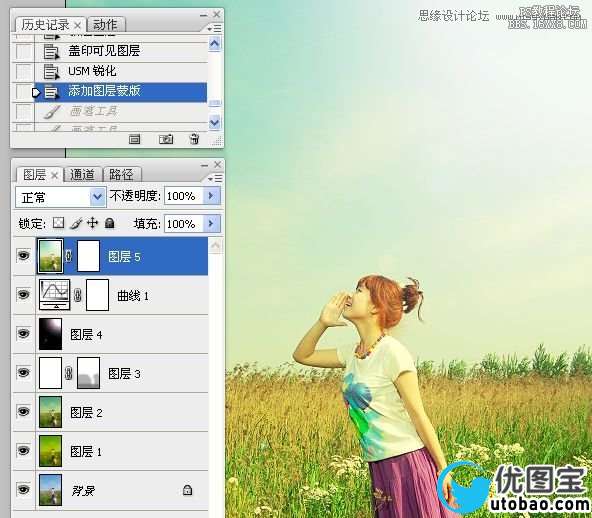The height and width of the screenshot is (518, 592).
Task: Select greyed 画笔工具 history state
Action: 121,112
